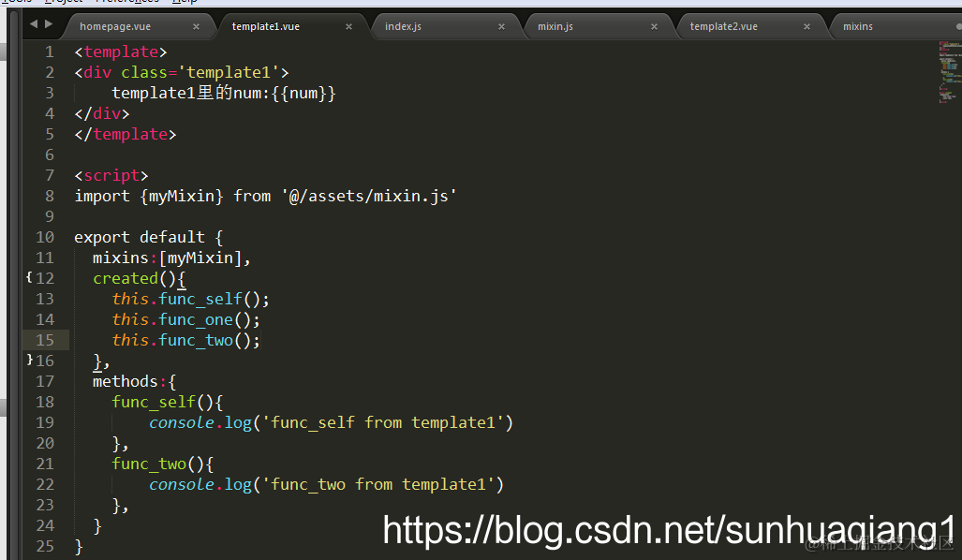Click 'this.func_self();' call
The width and height of the screenshot is (962, 560).
tap(190, 300)
